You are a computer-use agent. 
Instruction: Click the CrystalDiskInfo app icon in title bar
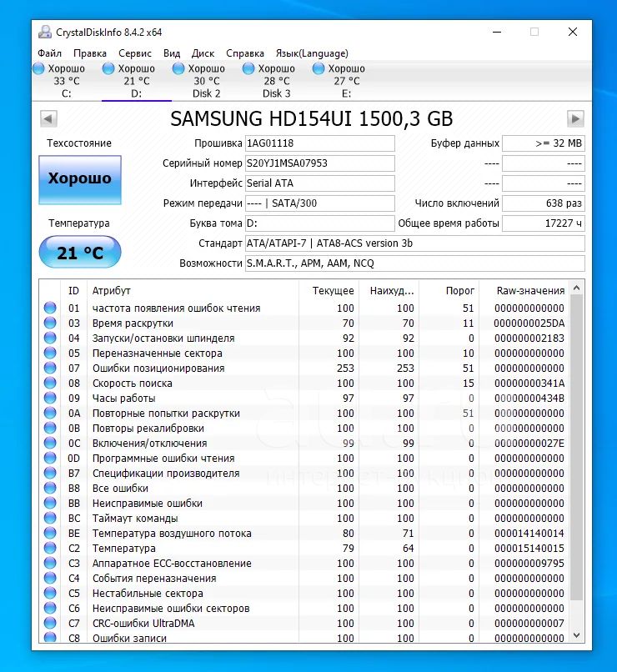(x=44, y=33)
